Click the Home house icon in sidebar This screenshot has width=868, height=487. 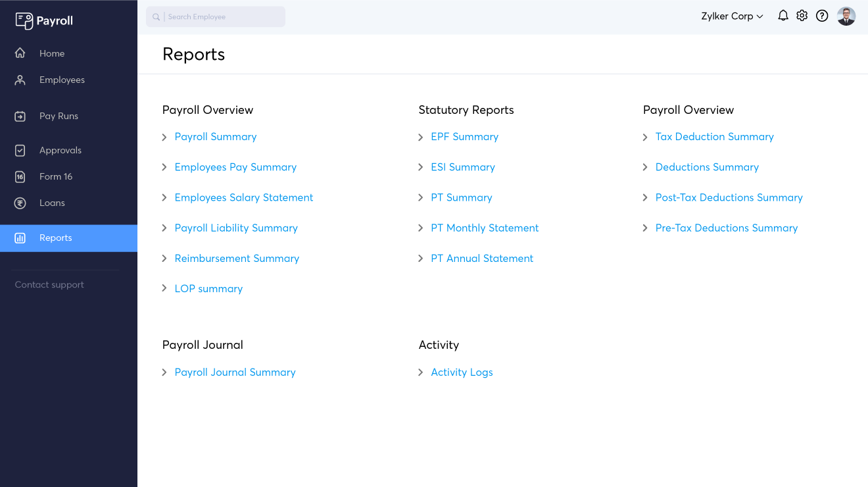point(20,53)
